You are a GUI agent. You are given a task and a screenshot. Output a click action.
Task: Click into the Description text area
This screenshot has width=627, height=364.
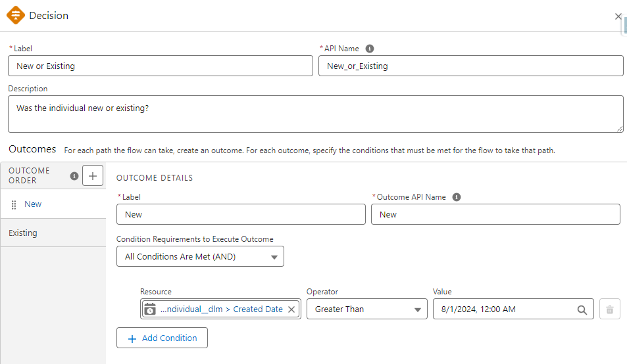pos(315,114)
